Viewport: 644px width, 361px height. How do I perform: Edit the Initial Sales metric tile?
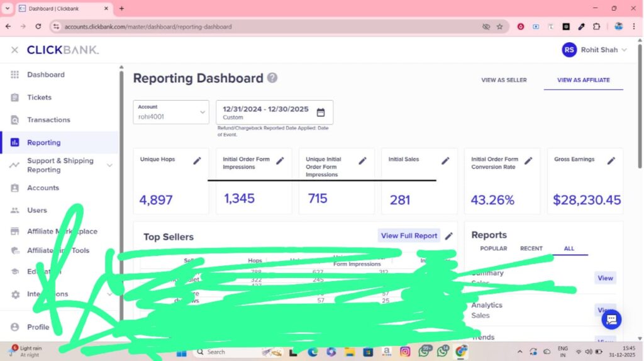click(445, 161)
